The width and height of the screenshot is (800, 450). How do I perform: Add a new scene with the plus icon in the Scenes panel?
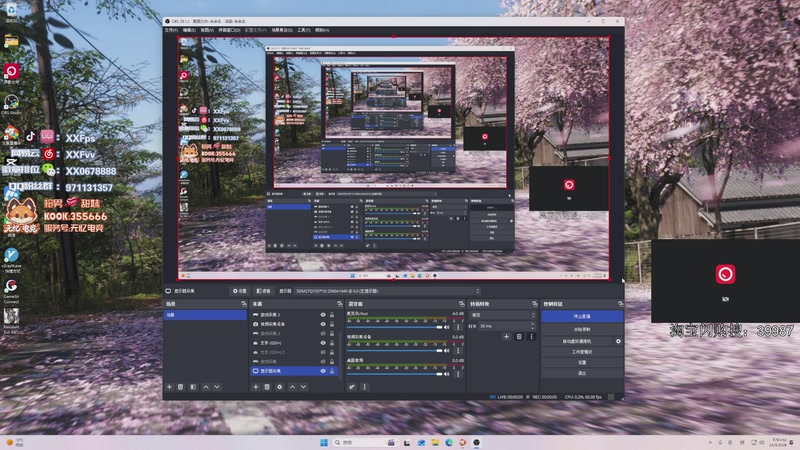169,387
